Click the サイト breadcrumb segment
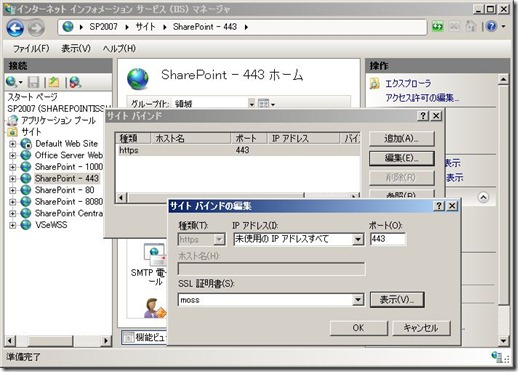The height and width of the screenshot is (372, 518). pos(145,27)
